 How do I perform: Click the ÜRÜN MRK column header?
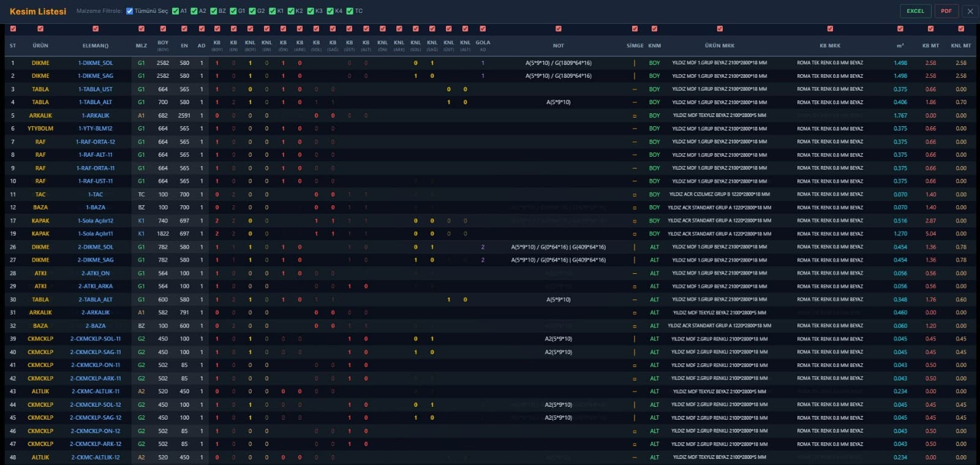pos(719,45)
